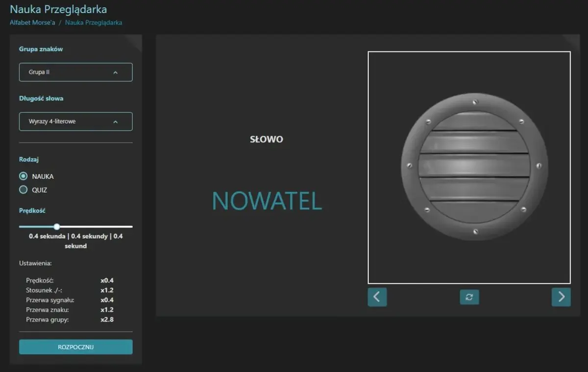Viewport: 588px width, 372px height.
Task: Open the Grupa II dropdown
Action: pyautogui.click(x=76, y=72)
